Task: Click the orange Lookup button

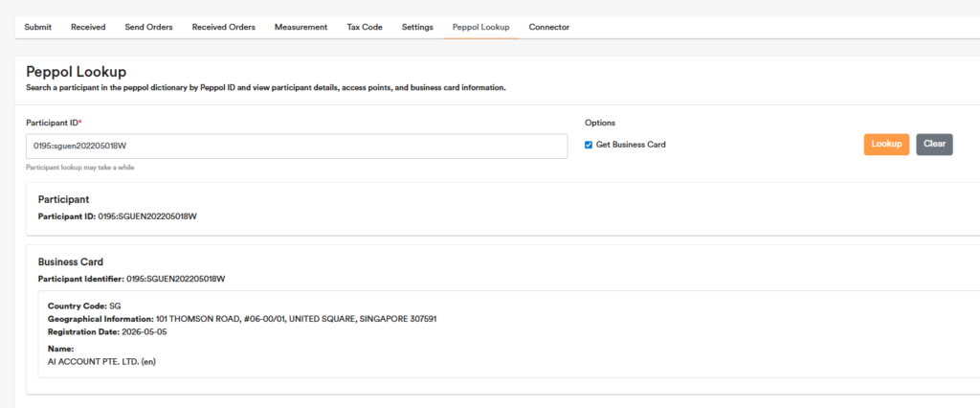Action: coord(886,145)
